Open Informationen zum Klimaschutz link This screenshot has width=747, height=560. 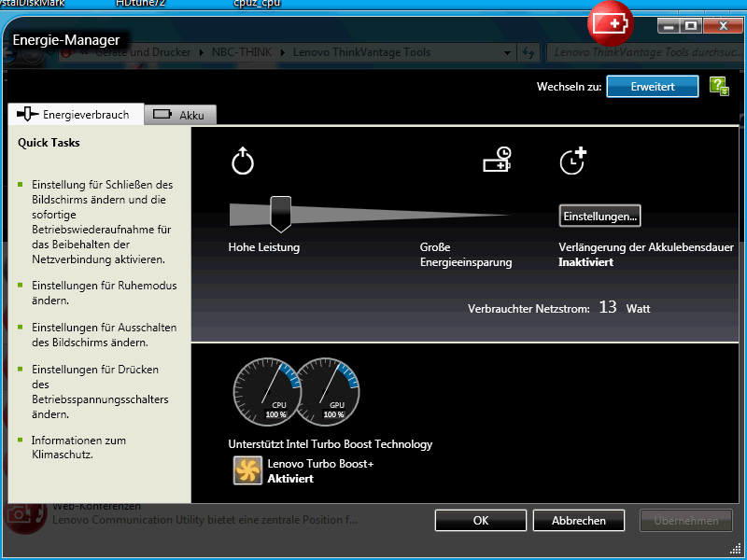pos(78,447)
